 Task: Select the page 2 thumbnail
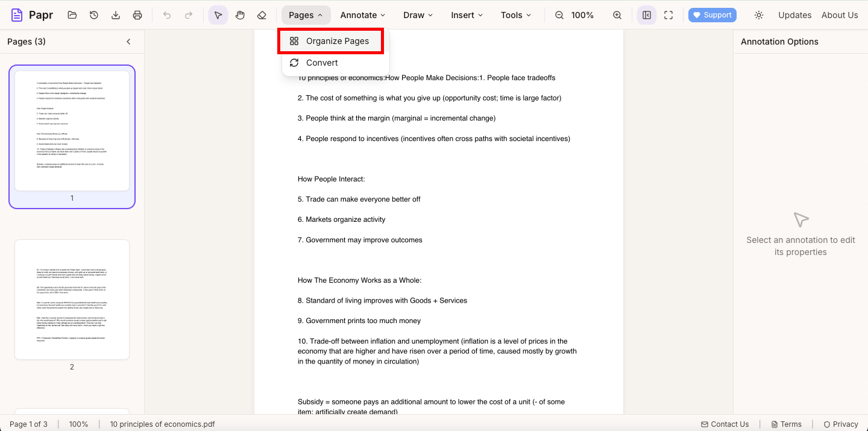[x=72, y=300]
